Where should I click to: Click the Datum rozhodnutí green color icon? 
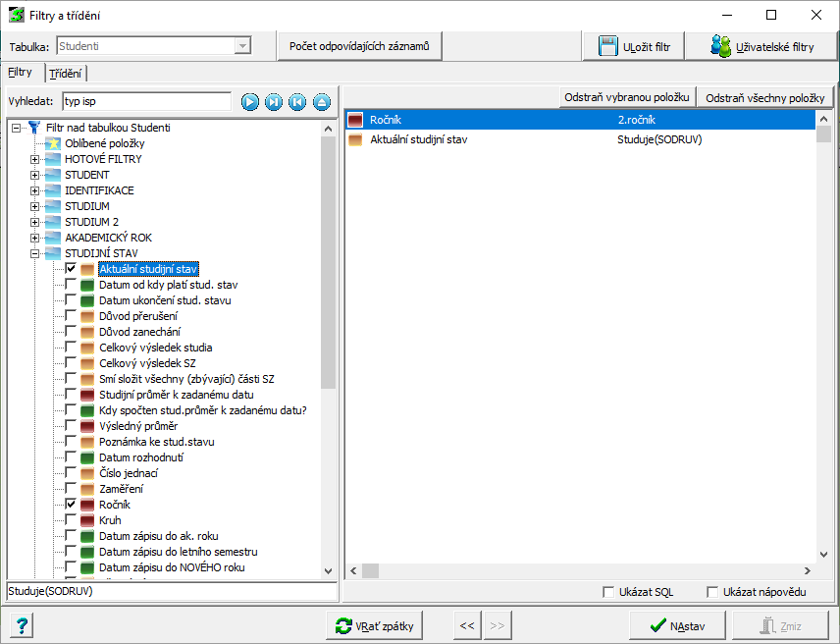tap(87, 457)
